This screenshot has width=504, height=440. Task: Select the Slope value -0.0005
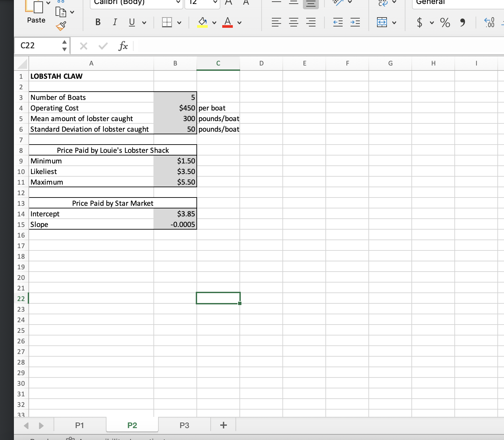[175, 224]
